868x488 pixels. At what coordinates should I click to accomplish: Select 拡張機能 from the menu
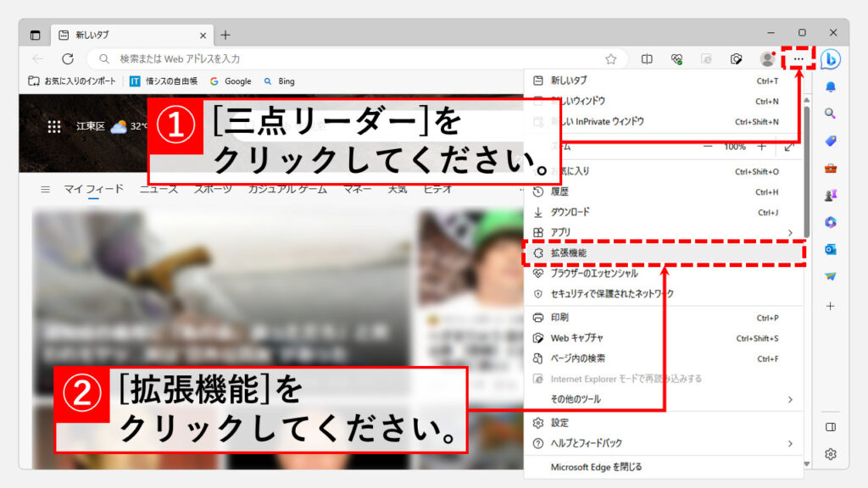coord(569,252)
